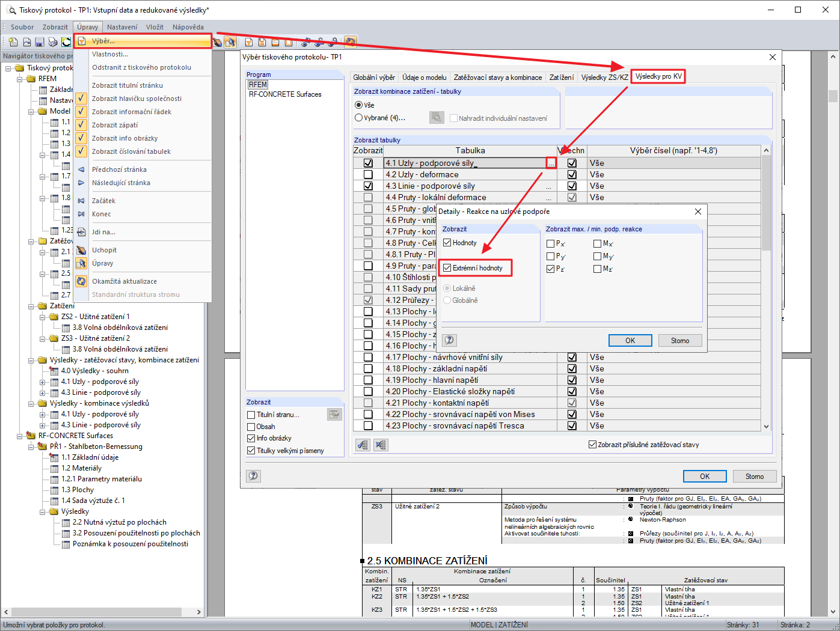Click the new printout report toolbar icon
Image resolution: width=840 pixels, height=631 pixels.
coord(13,42)
